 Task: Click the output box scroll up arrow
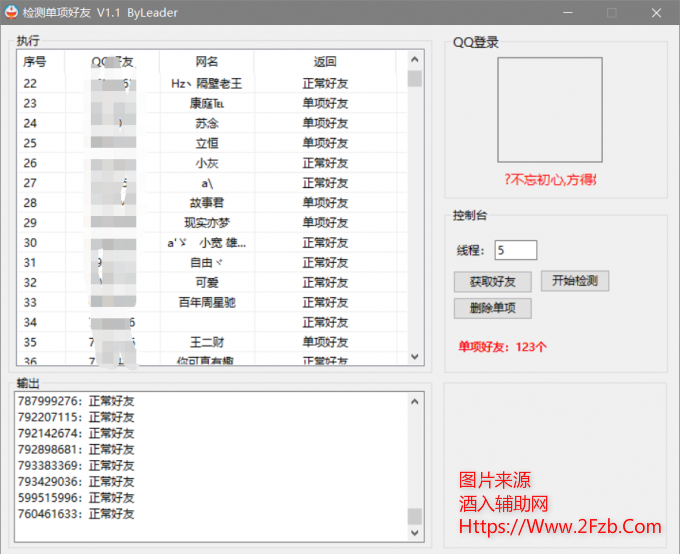click(x=415, y=402)
